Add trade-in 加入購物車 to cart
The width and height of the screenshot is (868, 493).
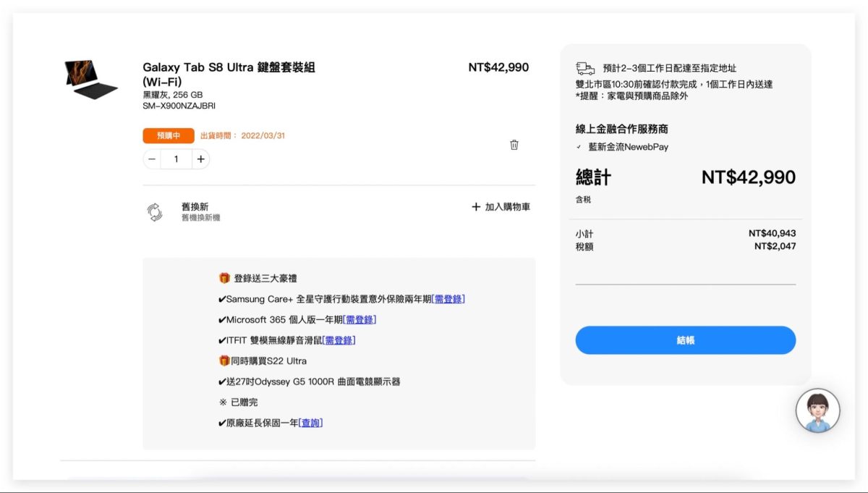[501, 207]
